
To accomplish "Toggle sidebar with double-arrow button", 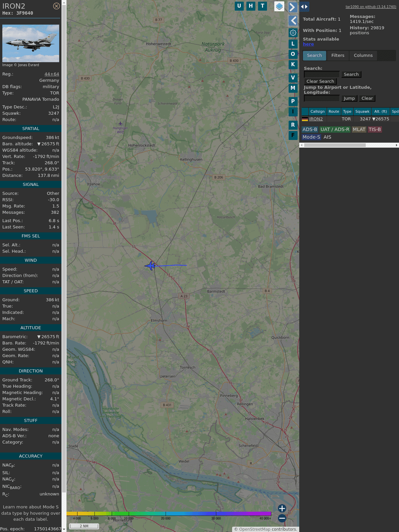I will click(x=304, y=7).
